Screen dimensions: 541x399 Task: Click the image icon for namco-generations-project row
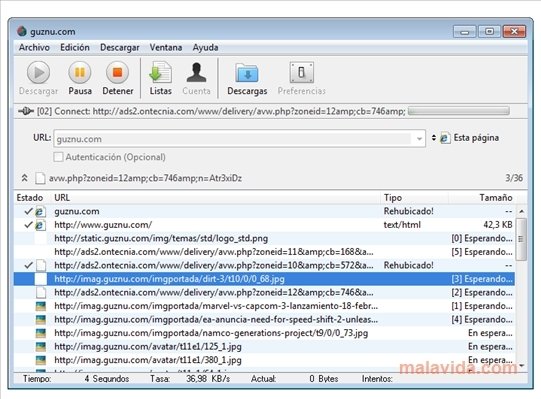tap(41, 333)
